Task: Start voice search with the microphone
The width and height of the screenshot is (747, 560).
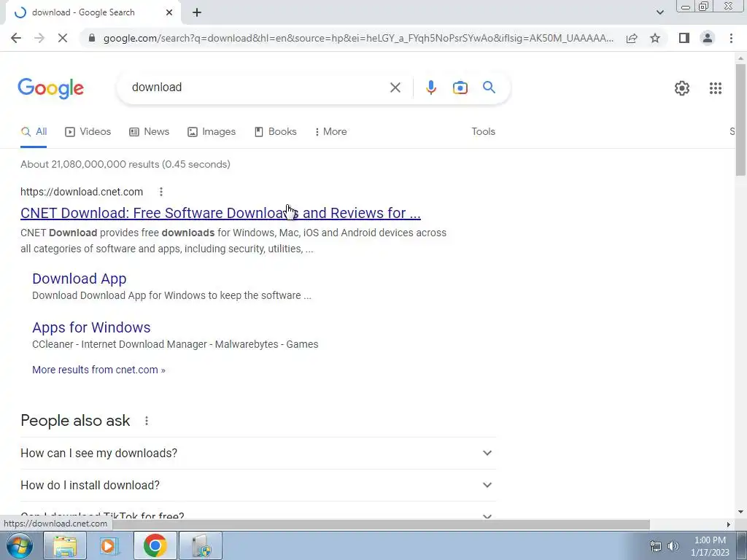Action: (430, 87)
